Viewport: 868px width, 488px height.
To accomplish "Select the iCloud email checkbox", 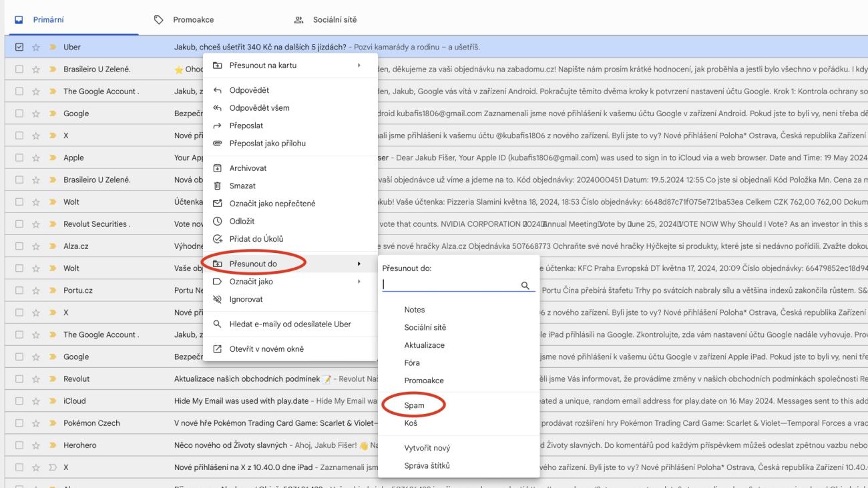I will [x=19, y=401].
